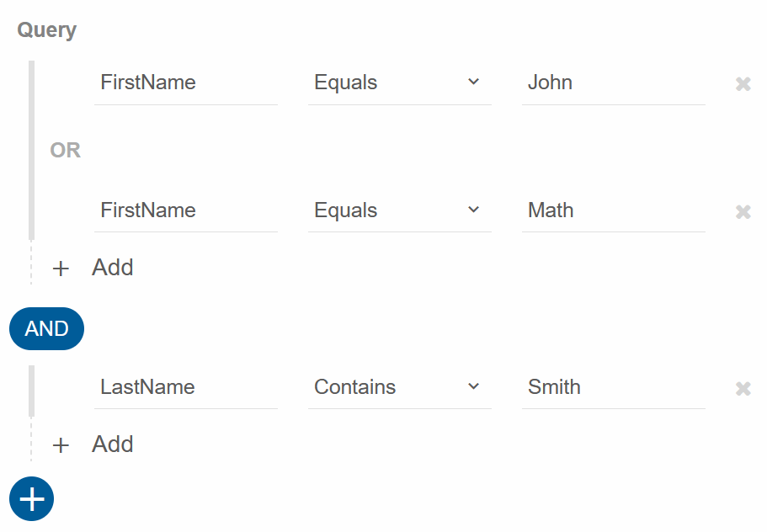Edit the Smith value field

(x=614, y=386)
